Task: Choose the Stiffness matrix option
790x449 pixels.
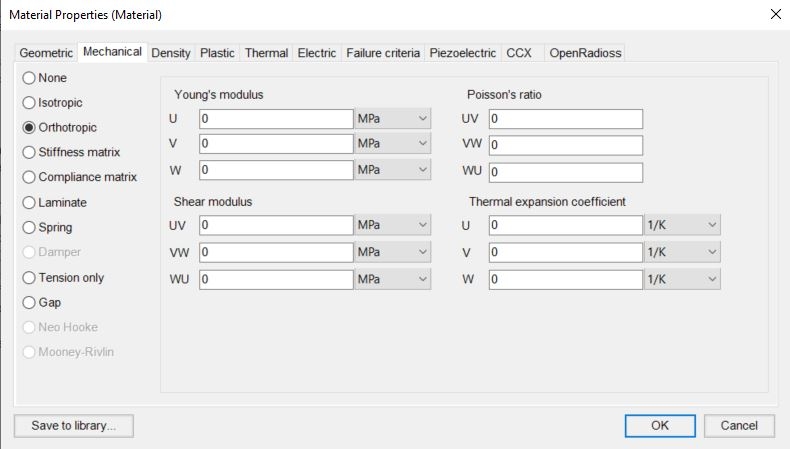Action: click(x=29, y=153)
